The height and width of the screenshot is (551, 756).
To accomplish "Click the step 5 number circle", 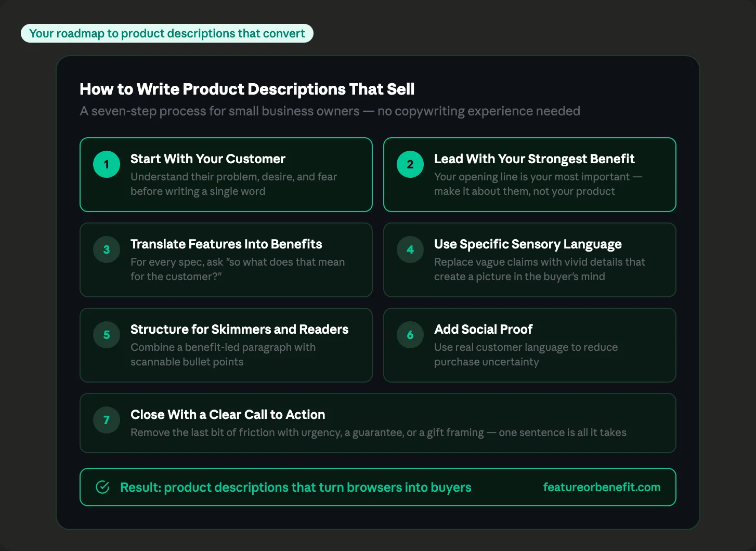I will click(107, 335).
